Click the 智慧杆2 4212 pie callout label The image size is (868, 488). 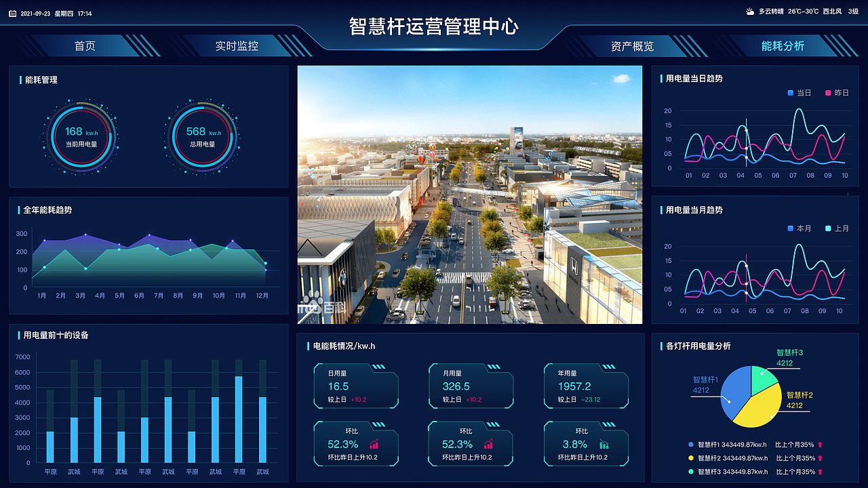click(x=800, y=401)
